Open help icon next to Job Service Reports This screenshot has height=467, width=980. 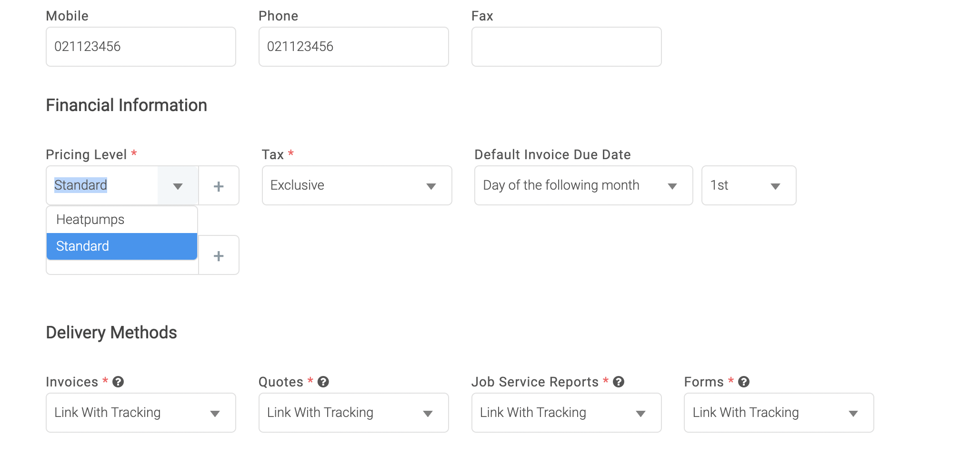point(619,382)
